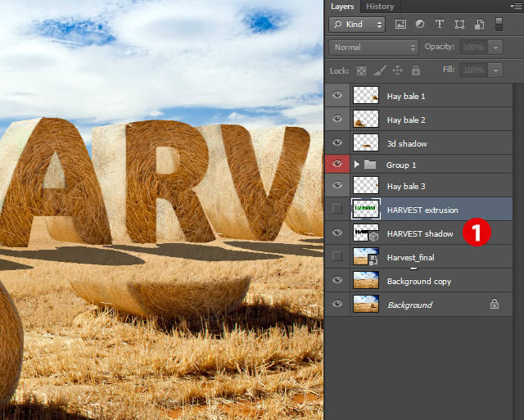The height and width of the screenshot is (420, 524).
Task: Filter layers by adjustment layers icon
Action: (x=420, y=24)
